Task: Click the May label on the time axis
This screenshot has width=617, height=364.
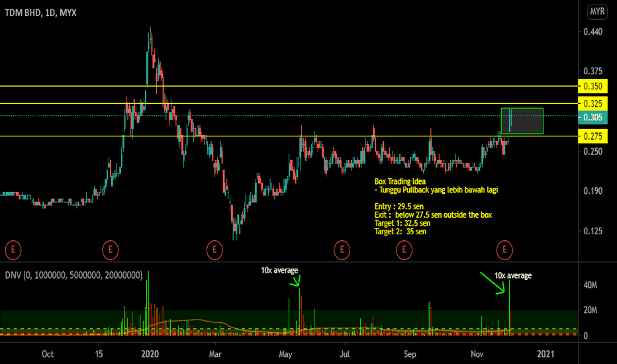Action: tap(285, 354)
